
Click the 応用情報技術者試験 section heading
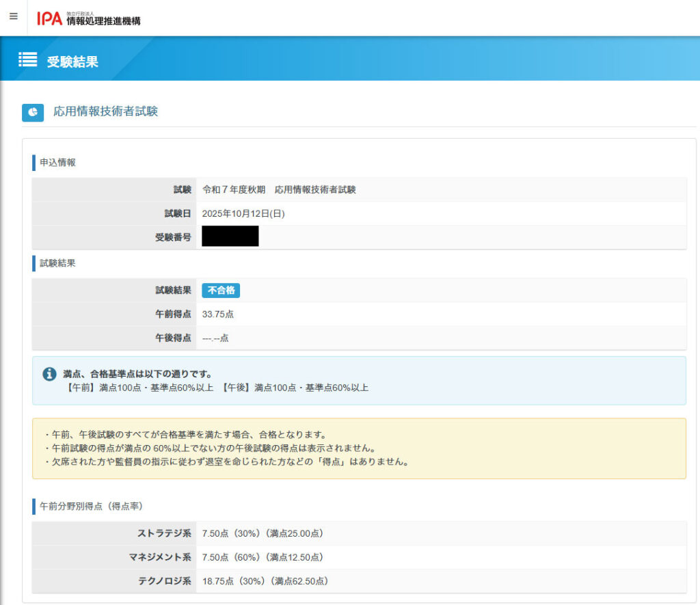pos(105,111)
